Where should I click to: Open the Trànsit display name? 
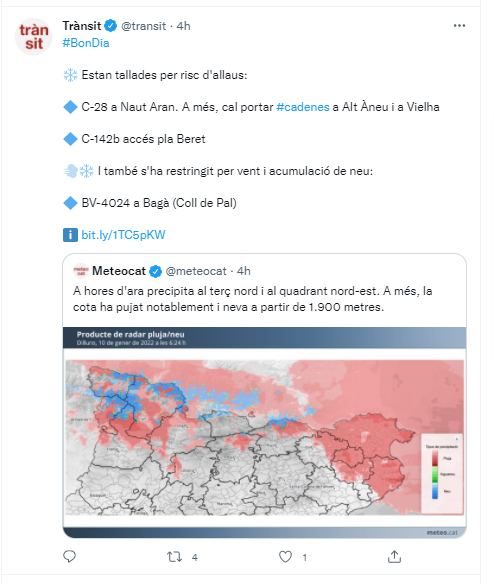coord(82,26)
